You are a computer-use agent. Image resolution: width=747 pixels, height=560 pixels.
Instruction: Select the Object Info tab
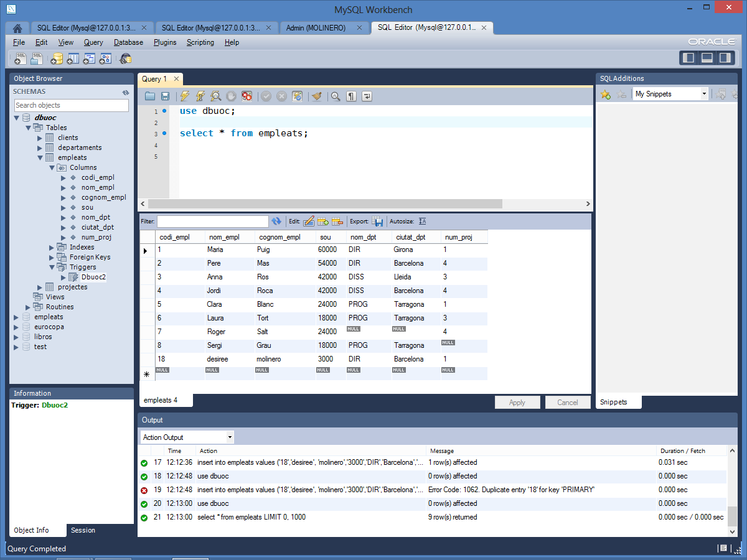click(32, 530)
